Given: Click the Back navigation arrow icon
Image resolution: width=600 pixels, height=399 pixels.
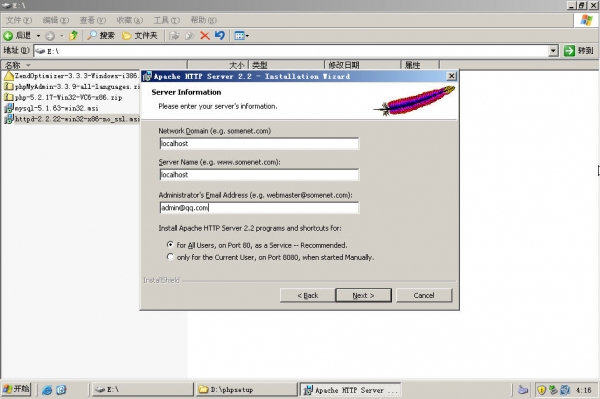Looking at the screenshot, I should 8,36.
